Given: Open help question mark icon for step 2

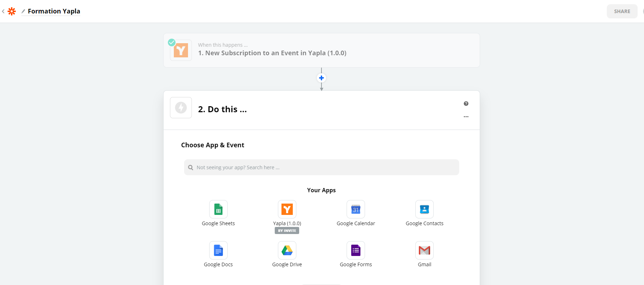Looking at the screenshot, I should (466, 104).
